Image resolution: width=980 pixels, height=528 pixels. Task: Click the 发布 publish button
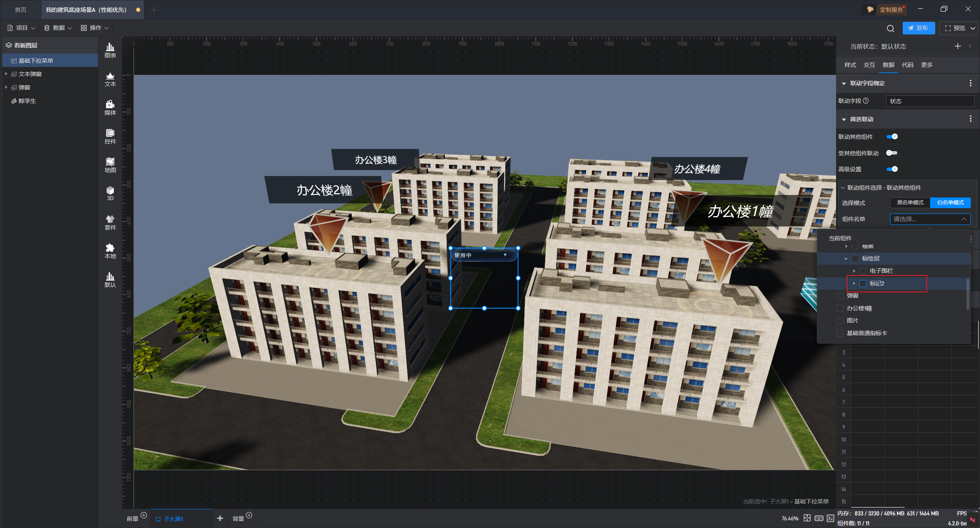tap(918, 28)
